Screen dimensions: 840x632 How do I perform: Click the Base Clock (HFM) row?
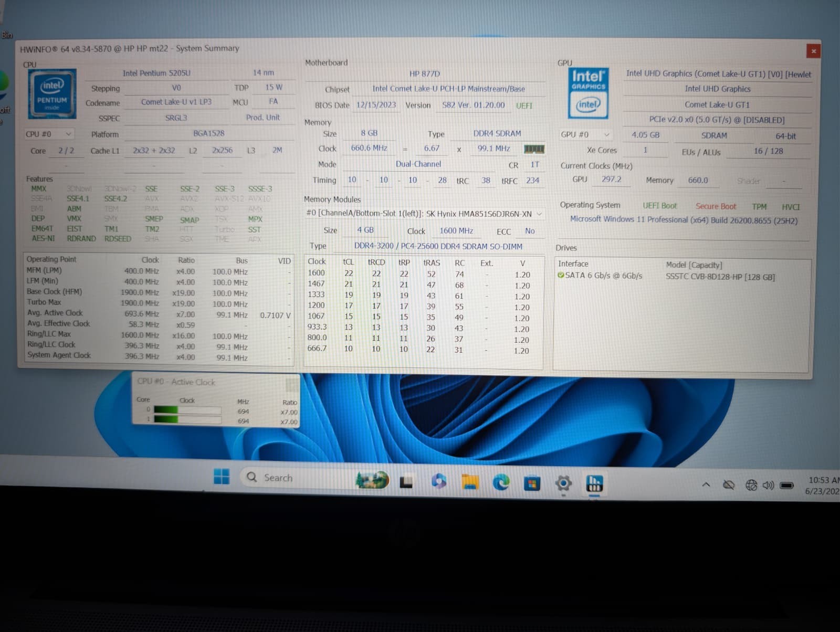(x=158, y=292)
